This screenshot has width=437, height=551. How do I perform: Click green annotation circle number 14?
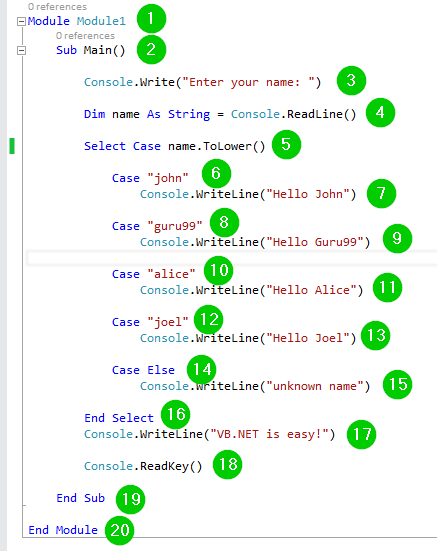[201, 369]
